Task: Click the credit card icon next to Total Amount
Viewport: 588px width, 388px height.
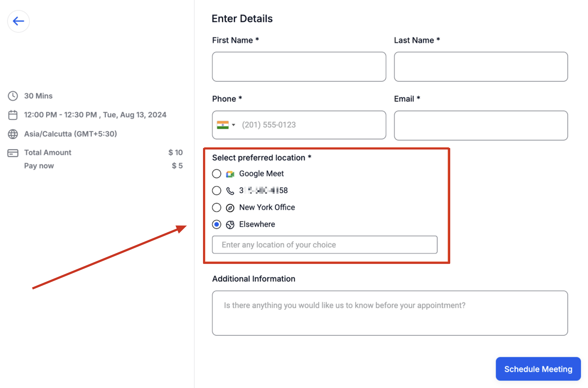Action: (x=13, y=153)
